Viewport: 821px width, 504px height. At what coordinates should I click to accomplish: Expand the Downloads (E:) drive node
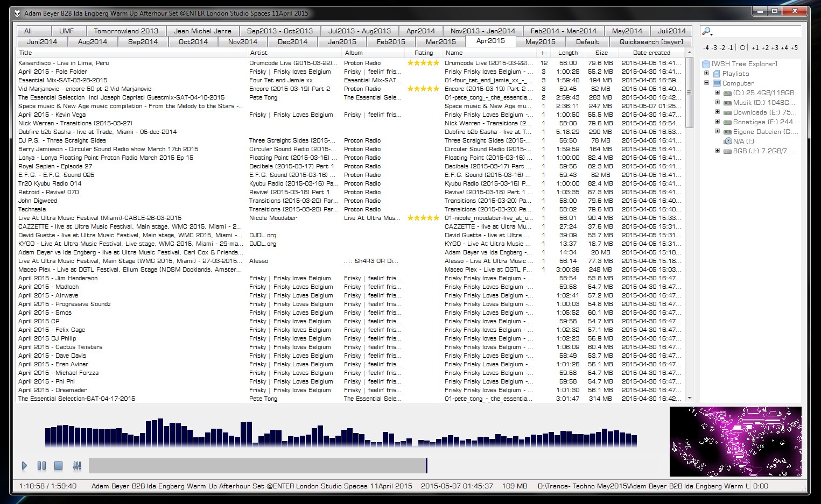tap(717, 112)
